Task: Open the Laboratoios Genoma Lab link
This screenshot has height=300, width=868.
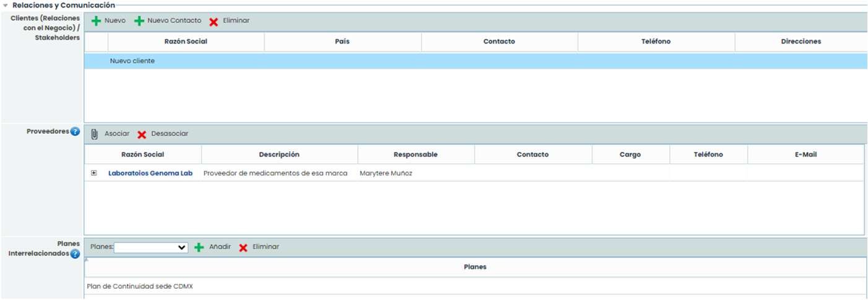Action: 150,174
